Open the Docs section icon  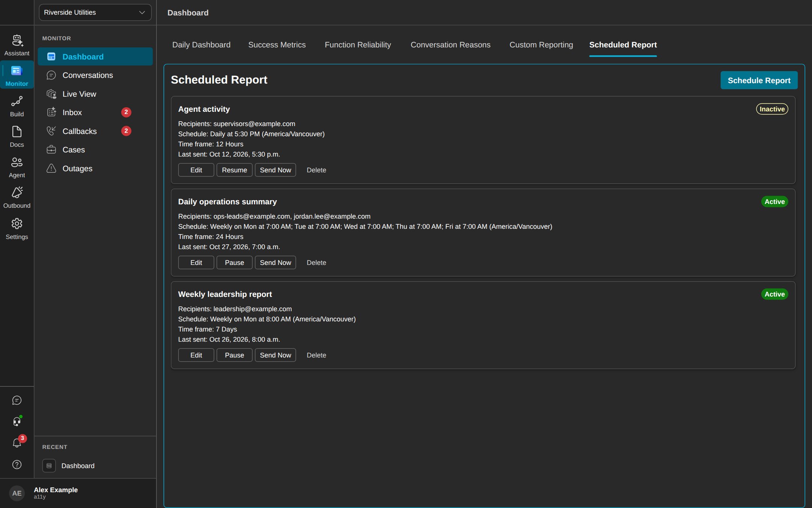[17, 132]
